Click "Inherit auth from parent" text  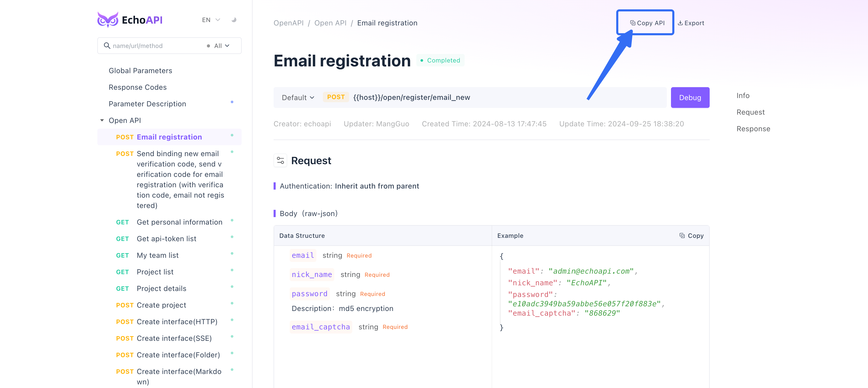pyautogui.click(x=377, y=186)
